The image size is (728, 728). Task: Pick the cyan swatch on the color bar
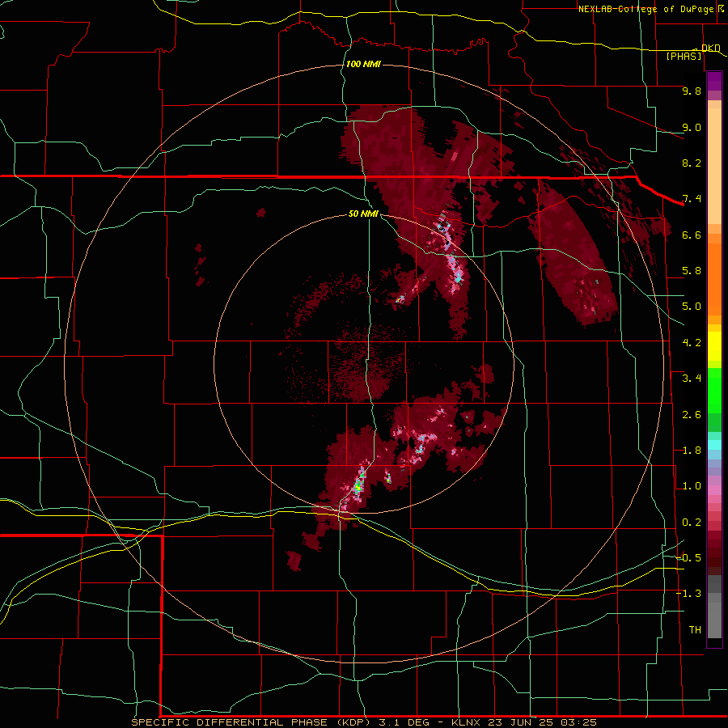coord(714,445)
